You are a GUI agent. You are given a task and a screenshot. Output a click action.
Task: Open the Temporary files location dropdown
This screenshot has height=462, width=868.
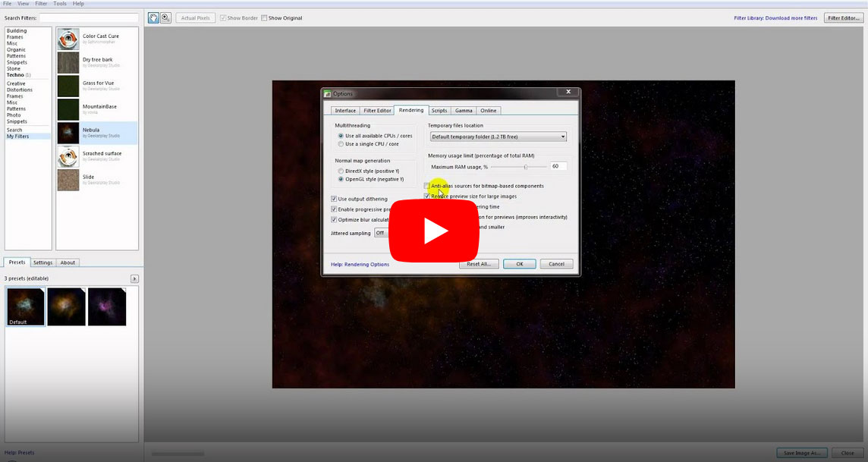(498, 137)
